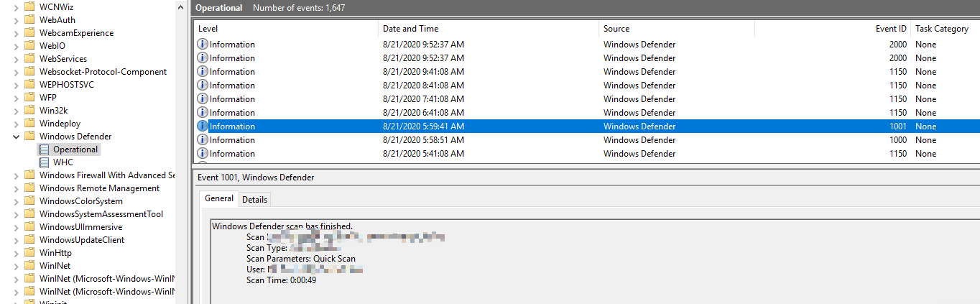The image size is (980, 304).
Task: Click the WindowsUIImmersive folder icon
Action: pyautogui.click(x=29, y=227)
